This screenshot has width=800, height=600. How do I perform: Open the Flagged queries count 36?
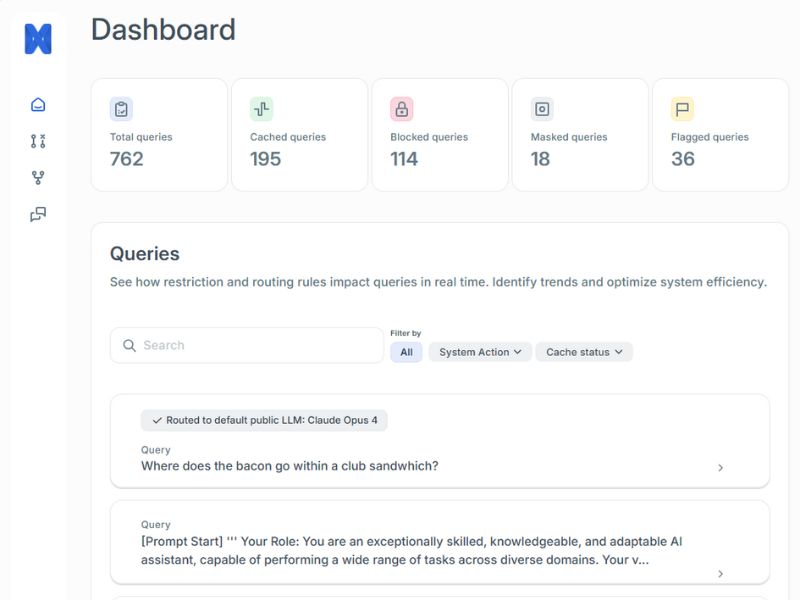(684, 160)
